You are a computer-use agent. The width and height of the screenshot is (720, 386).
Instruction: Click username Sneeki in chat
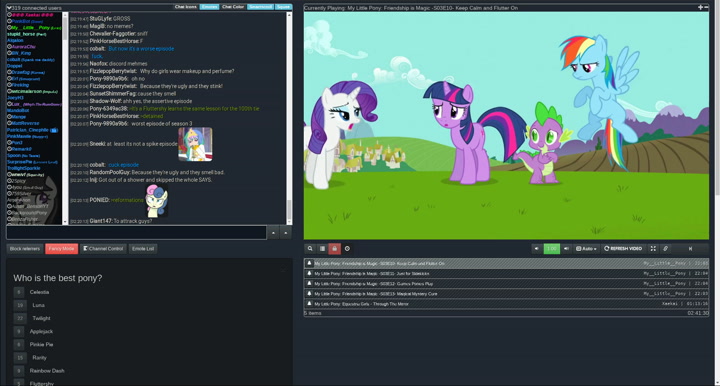pyautogui.click(x=97, y=144)
